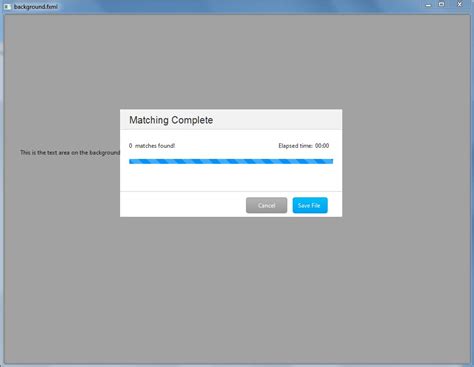Screen dimensions: 474x367
Task: Maximize the background.fxml window
Action: tap(442, 5)
